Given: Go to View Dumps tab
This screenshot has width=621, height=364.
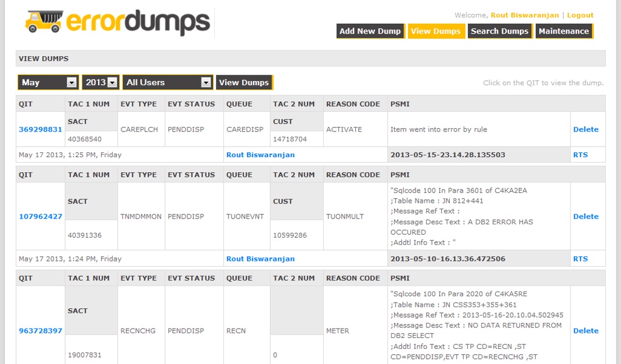Looking at the screenshot, I should pos(436,31).
